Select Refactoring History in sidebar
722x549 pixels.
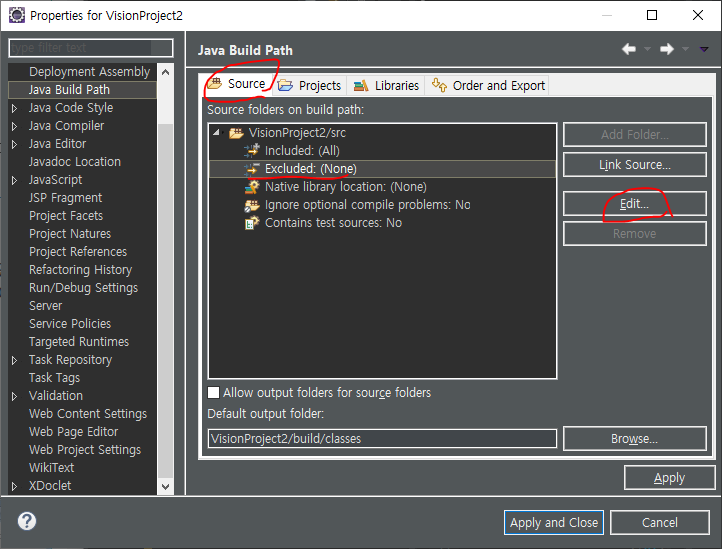click(81, 270)
